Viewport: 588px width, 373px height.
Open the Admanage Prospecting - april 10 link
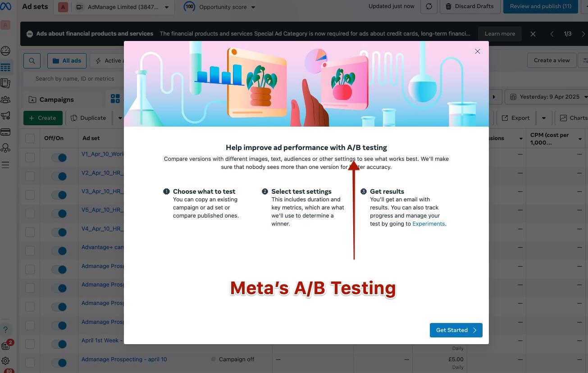124,359
